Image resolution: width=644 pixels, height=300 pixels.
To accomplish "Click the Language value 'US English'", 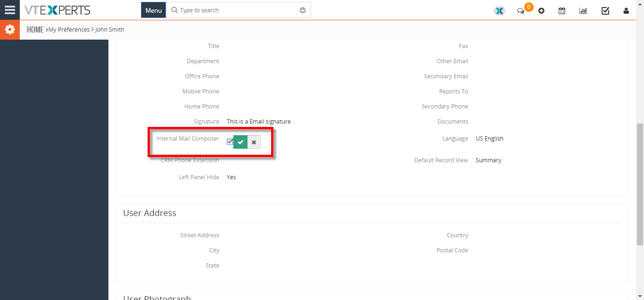I will (489, 138).
